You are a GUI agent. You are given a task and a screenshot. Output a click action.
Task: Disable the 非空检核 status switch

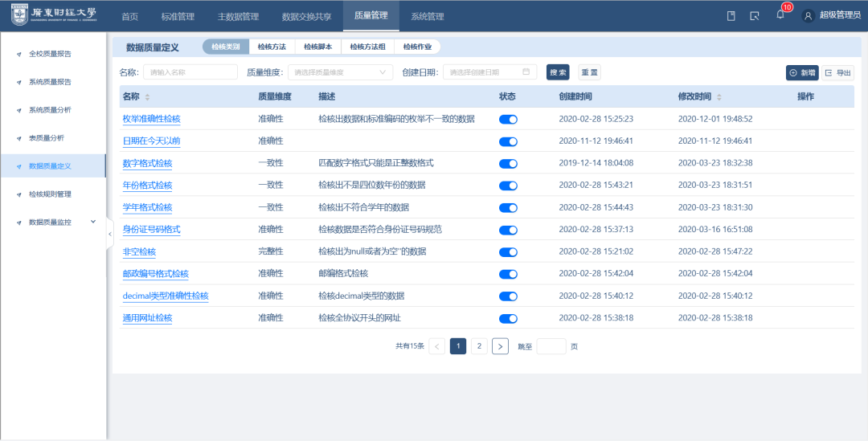[508, 252]
